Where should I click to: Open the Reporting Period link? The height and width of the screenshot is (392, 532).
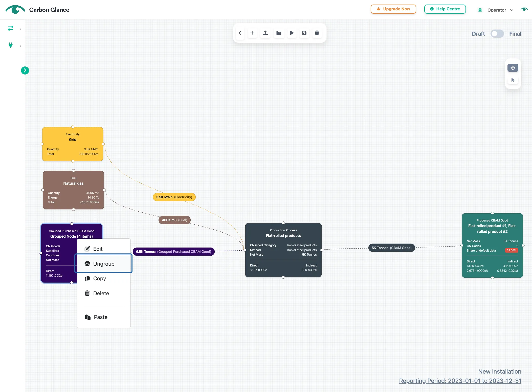point(460,381)
